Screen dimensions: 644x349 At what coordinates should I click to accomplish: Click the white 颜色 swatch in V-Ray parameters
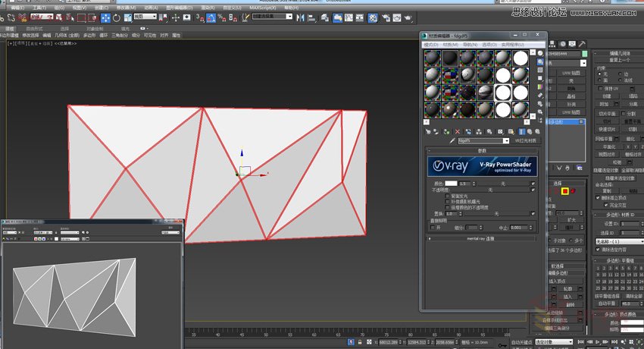coord(451,184)
